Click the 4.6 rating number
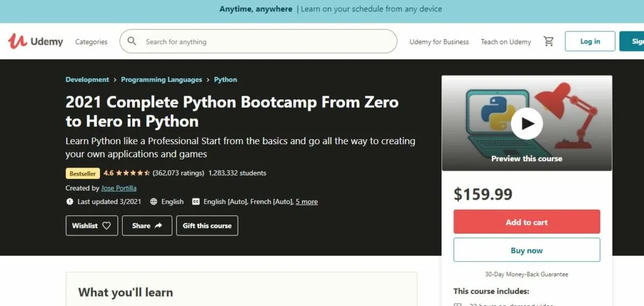The height and width of the screenshot is (306, 644). click(x=108, y=173)
